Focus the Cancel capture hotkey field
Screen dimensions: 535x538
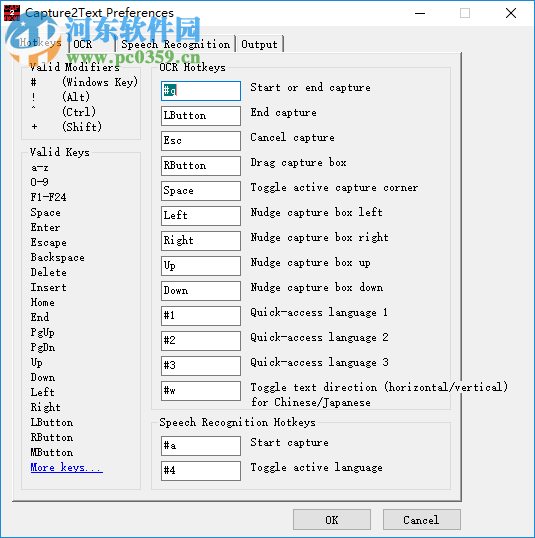pos(201,141)
